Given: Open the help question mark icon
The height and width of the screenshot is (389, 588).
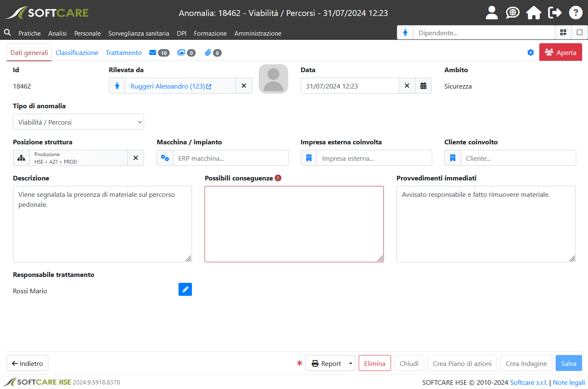Looking at the screenshot, I should [575, 13].
